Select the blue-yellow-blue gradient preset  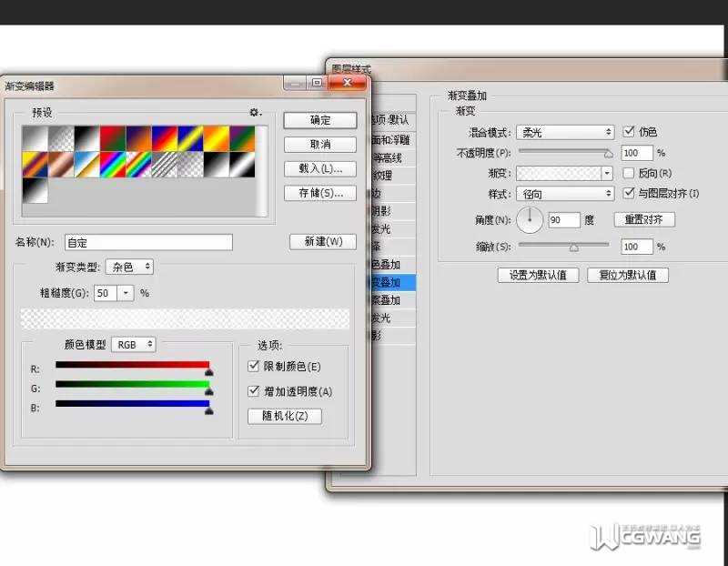190,138
